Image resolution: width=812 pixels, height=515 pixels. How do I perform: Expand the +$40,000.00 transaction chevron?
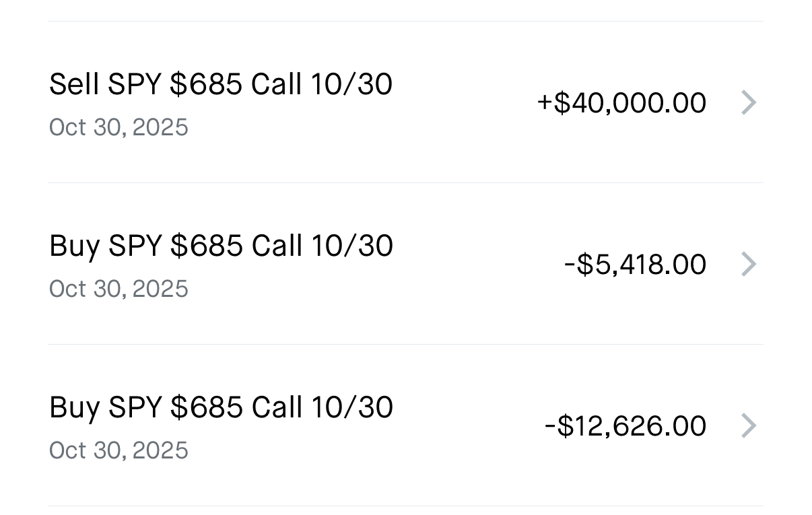(x=749, y=103)
